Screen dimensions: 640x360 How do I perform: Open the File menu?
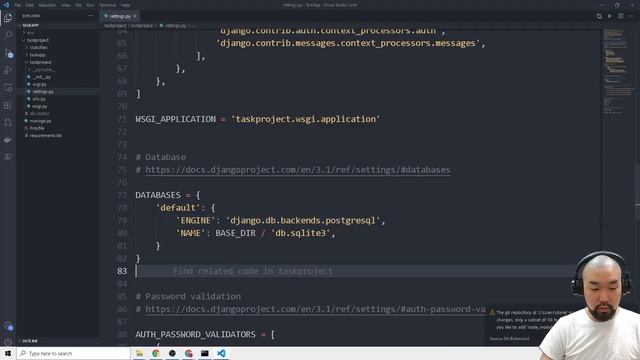tap(18, 5)
